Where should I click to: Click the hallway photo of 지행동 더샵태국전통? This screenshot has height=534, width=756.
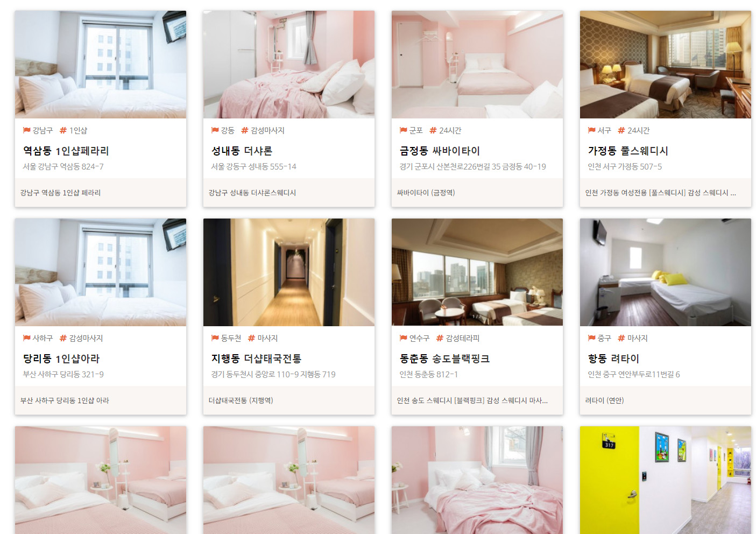289,272
